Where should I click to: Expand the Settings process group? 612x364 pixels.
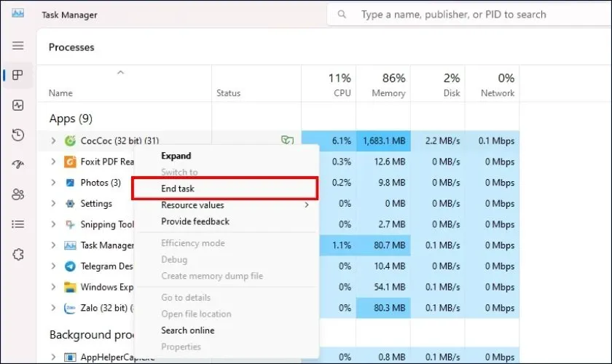click(x=53, y=203)
